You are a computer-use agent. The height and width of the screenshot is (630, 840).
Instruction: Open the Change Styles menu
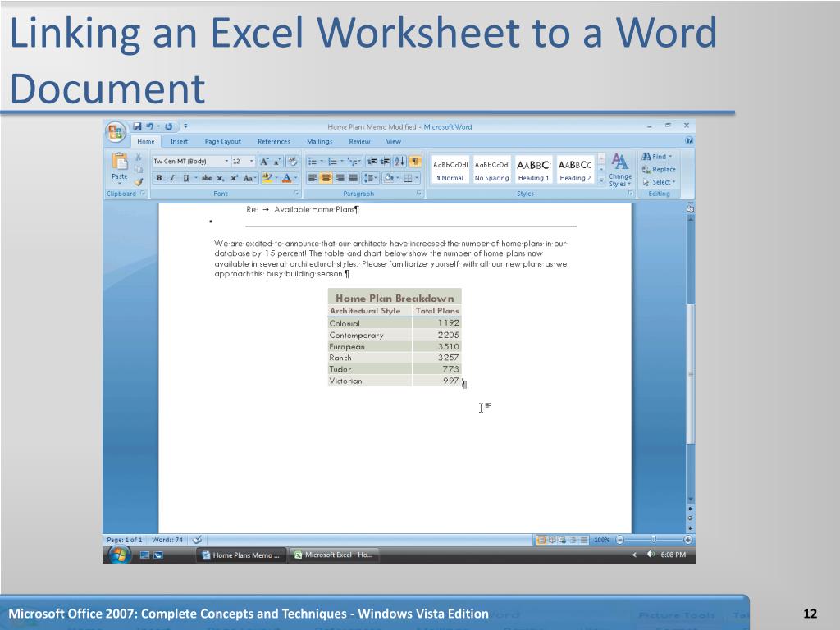(x=620, y=170)
